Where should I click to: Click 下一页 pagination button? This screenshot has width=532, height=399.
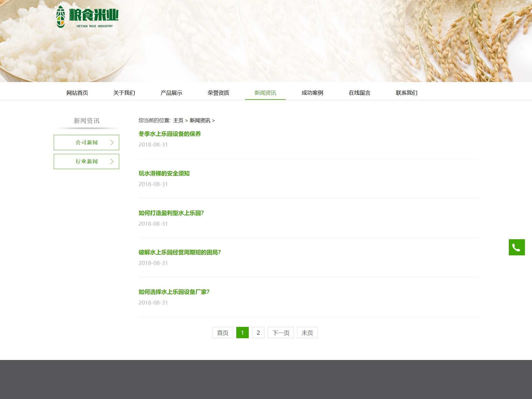point(280,333)
